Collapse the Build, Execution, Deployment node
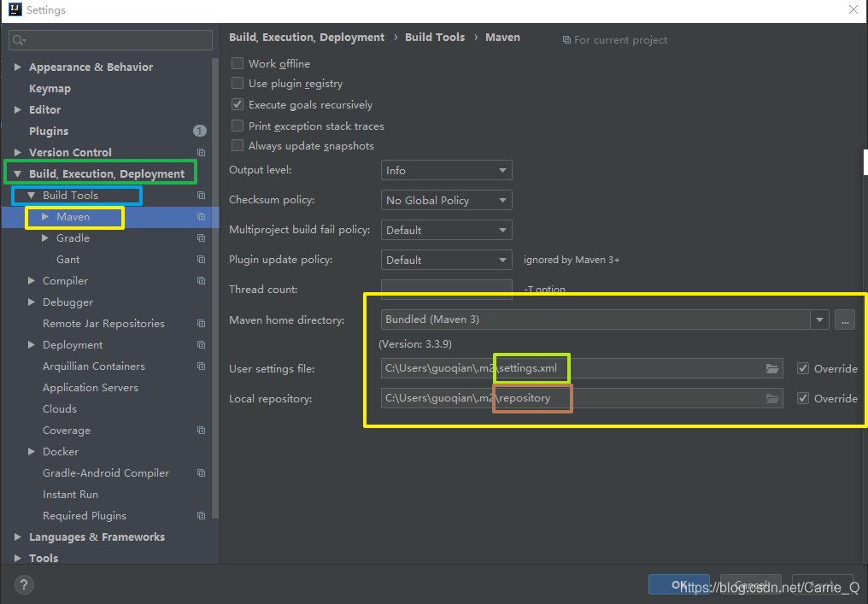The height and width of the screenshot is (604, 868). 18,173
